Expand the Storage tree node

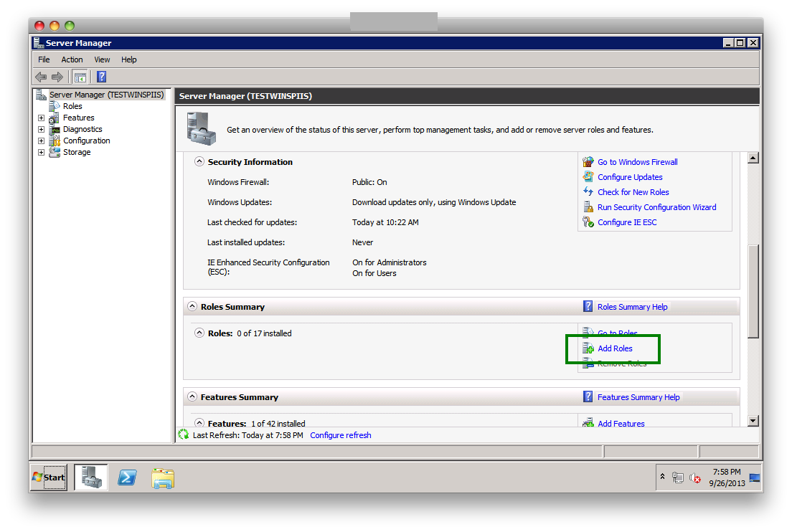click(41, 152)
